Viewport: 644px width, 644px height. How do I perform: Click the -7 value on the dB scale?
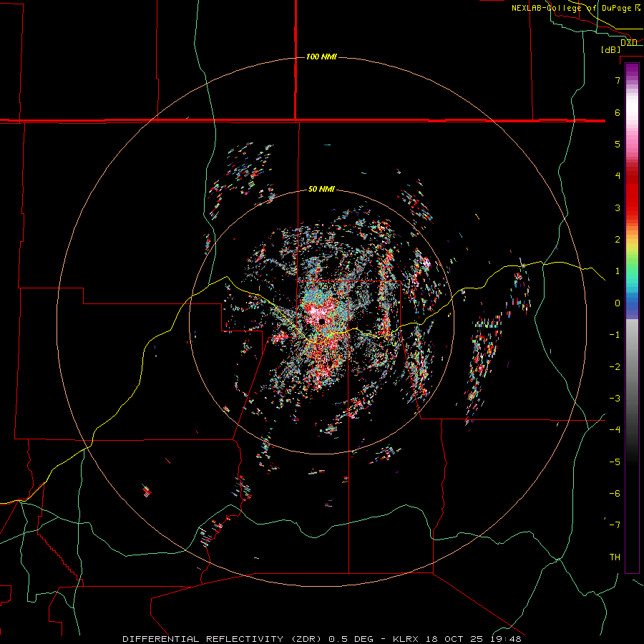pos(615,525)
